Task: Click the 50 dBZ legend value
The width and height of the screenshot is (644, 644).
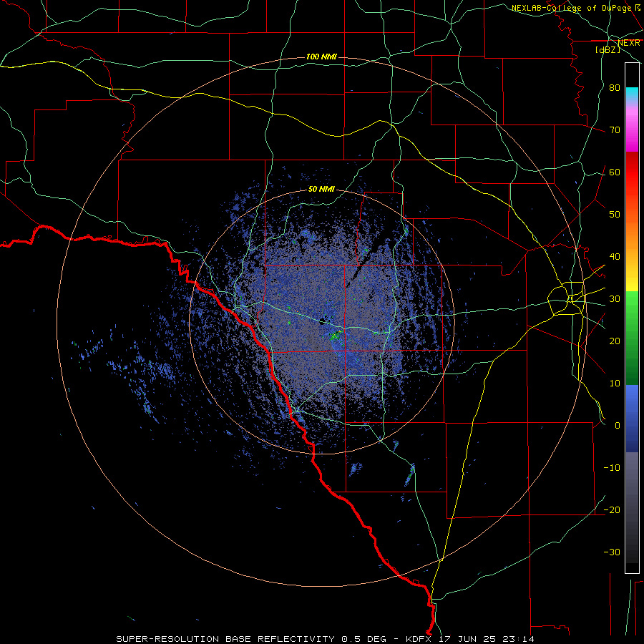Action: (615, 215)
